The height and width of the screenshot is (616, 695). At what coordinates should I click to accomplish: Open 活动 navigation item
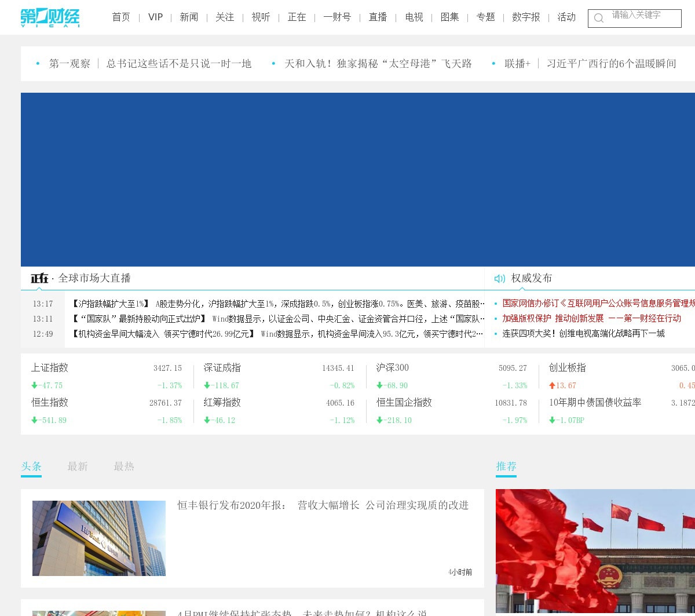566,17
